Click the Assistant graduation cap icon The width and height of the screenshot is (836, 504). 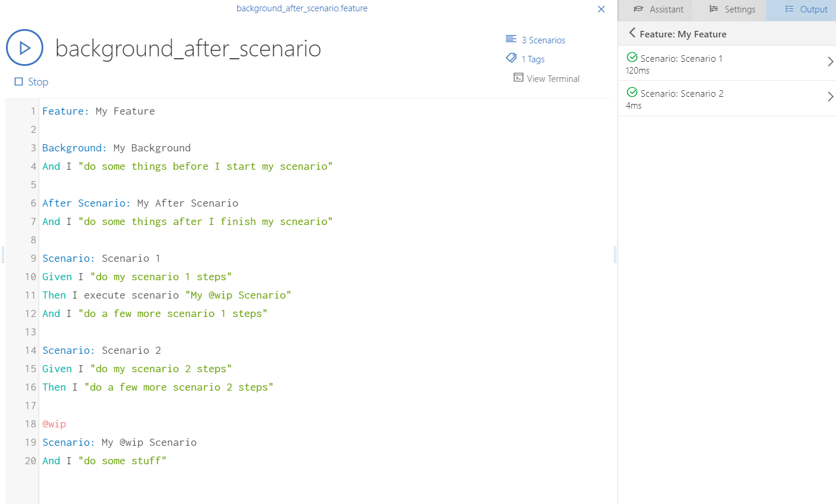639,9
